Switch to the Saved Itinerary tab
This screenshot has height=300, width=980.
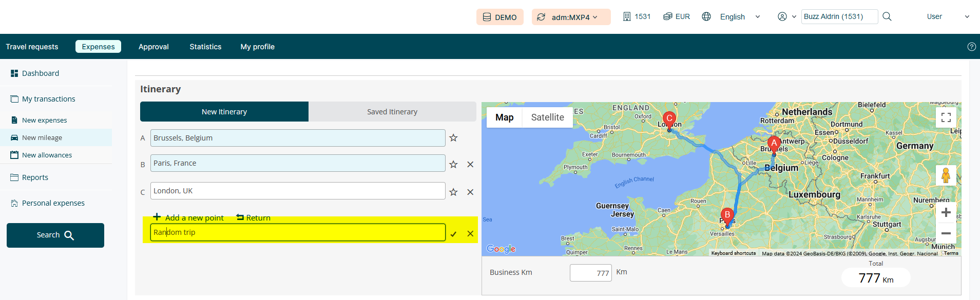pyautogui.click(x=392, y=112)
